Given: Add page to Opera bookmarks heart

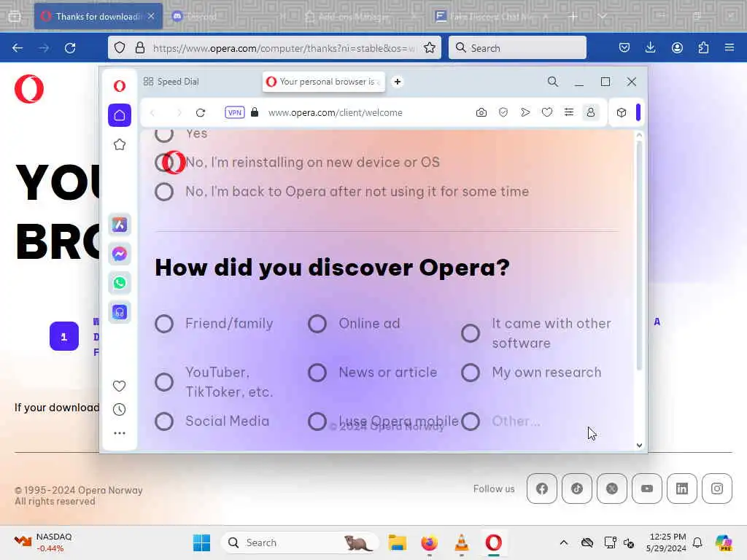Looking at the screenshot, I should 547,113.
